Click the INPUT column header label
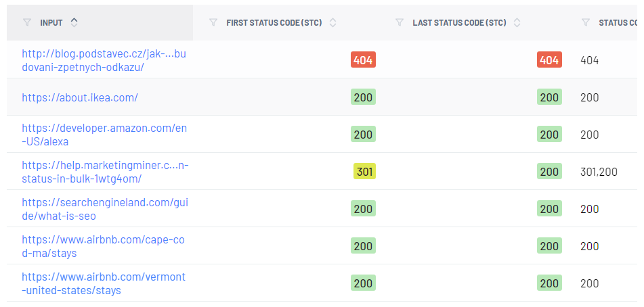 click(x=51, y=23)
